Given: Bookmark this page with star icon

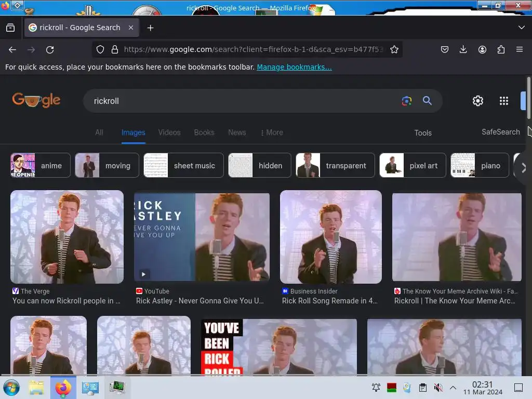Looking at the screenshot, I should coord(394,49).
